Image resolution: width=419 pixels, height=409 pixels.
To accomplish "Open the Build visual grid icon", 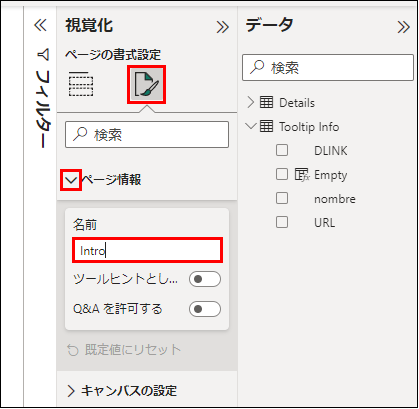I will point(81,84).
